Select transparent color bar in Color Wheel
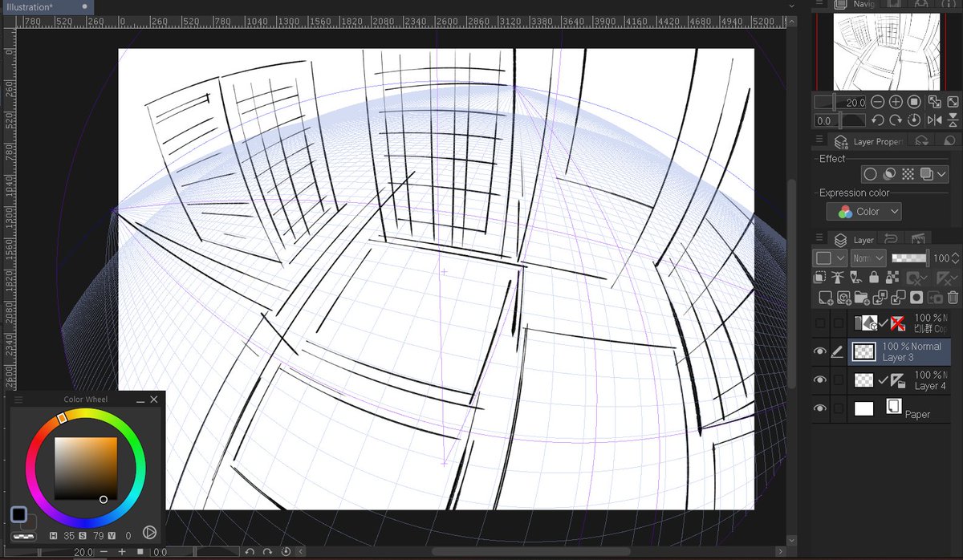 point(22,535)
